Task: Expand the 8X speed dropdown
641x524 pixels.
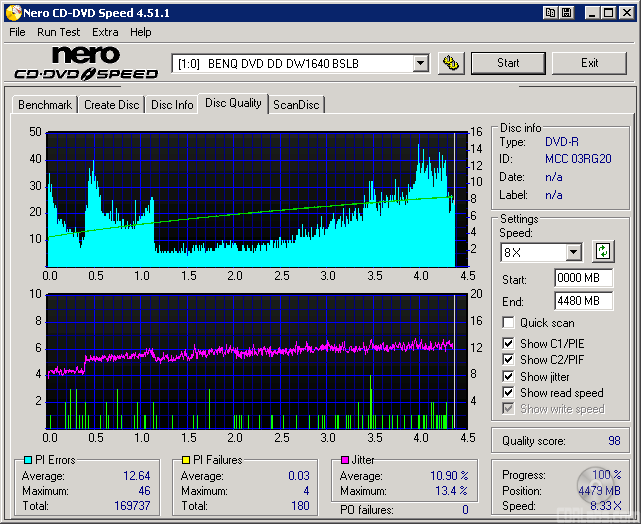Action: [x=573, y=253]
